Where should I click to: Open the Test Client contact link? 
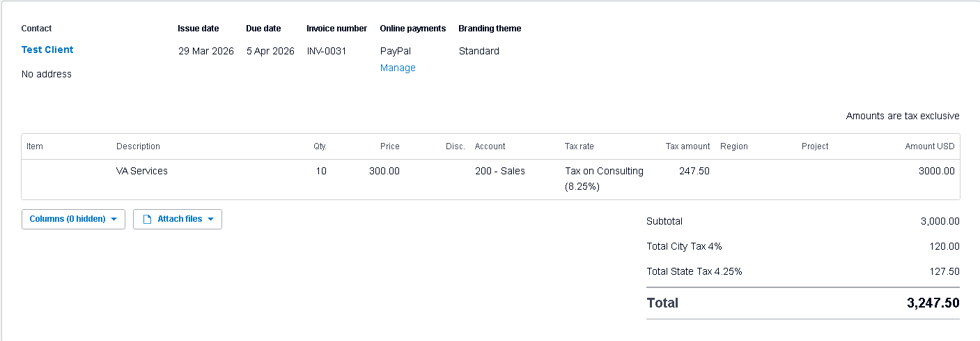point(47,50)
